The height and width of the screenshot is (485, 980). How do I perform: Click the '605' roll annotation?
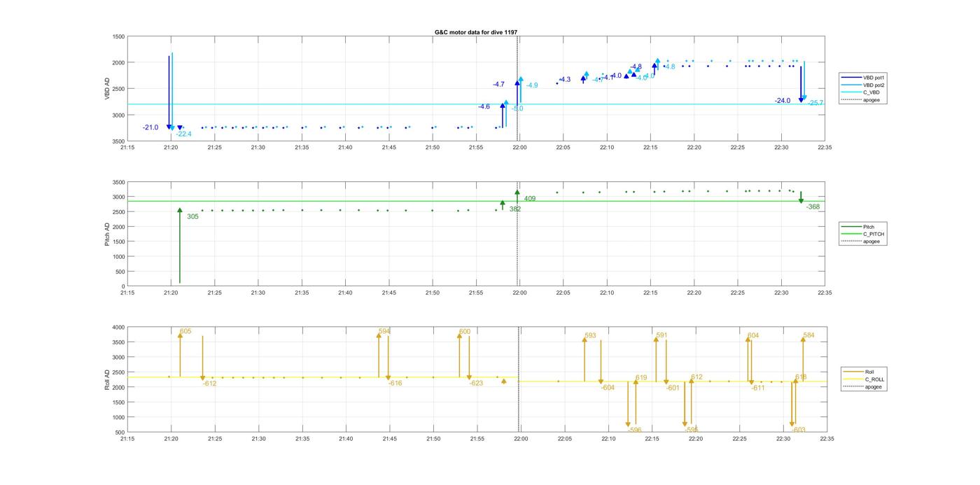click(x=185, y=331)
